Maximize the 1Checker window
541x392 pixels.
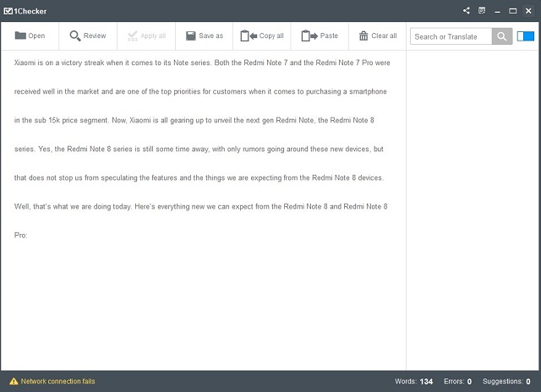coord(513,11)
